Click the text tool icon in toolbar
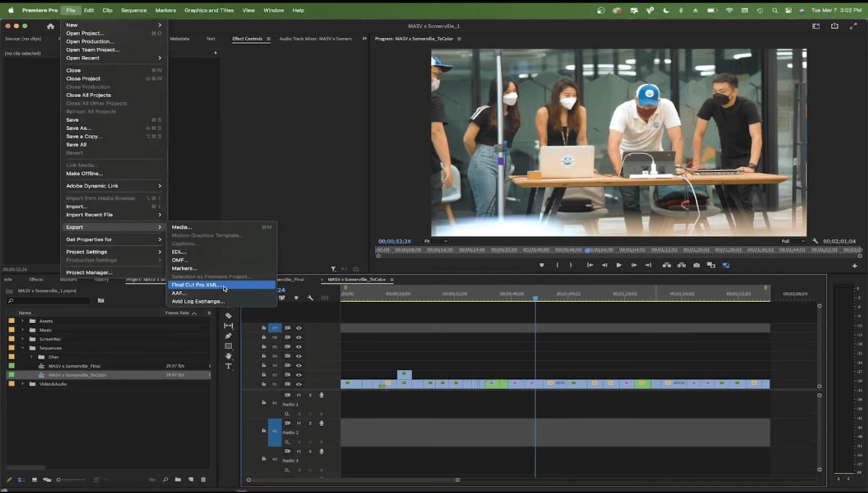This screenshot has width=868, height=493. click(x=229, y=366)
